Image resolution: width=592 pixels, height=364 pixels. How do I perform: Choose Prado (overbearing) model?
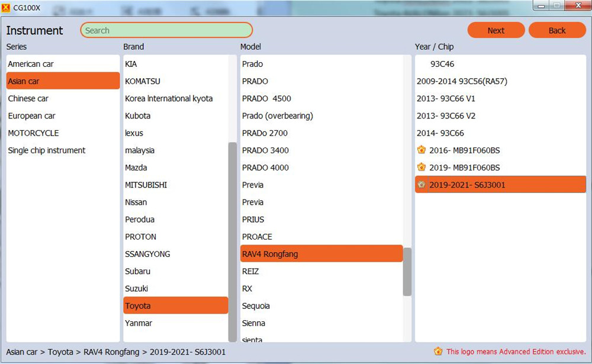click(x=321, y=115)
